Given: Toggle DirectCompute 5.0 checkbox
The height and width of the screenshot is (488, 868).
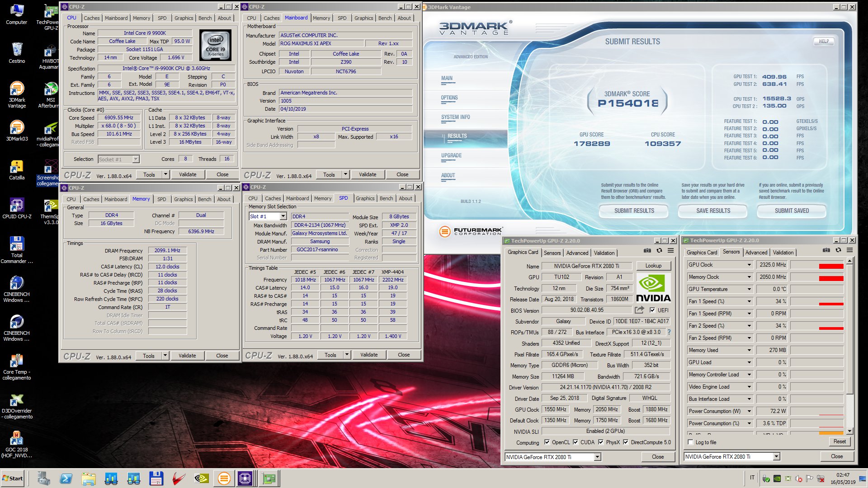Looking at the screenshot, I should [626, 442].
